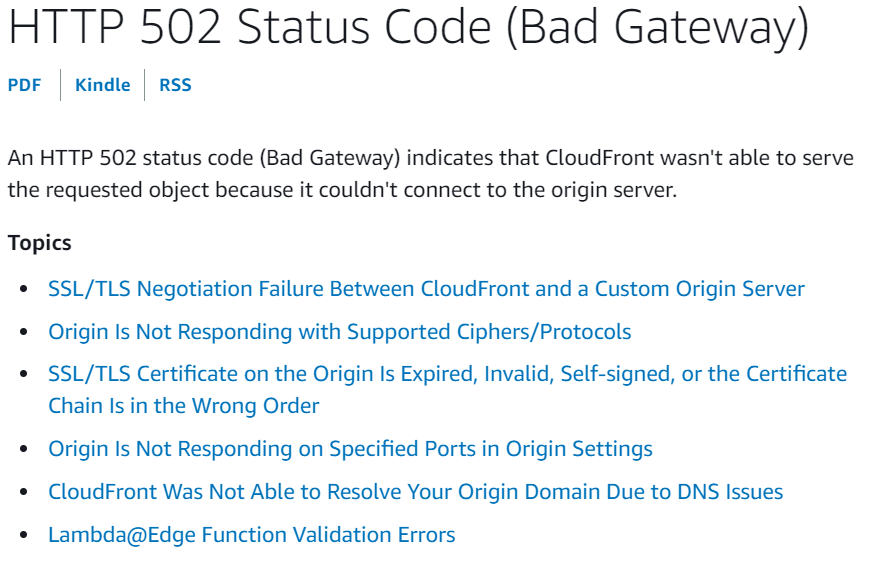
Task: Go to Supported Ciphers/Protocols topic link
Action: coord(339,332)
